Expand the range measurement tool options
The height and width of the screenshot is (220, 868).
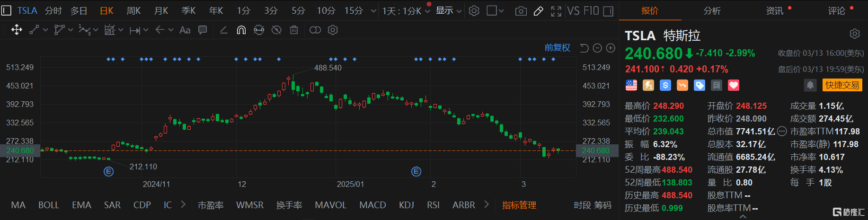[146, 30]
